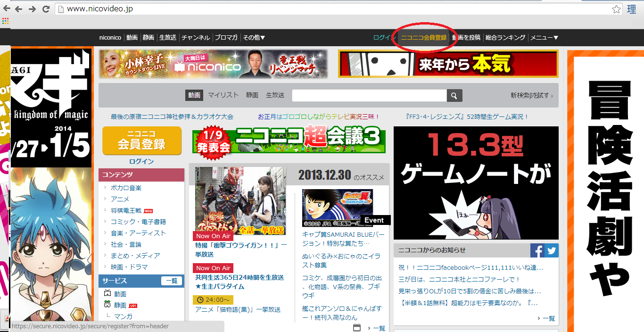Click 動画を投稿 in the header
Image resolution: width=644 pixels, height=332 pixels.
coord(466,38)
